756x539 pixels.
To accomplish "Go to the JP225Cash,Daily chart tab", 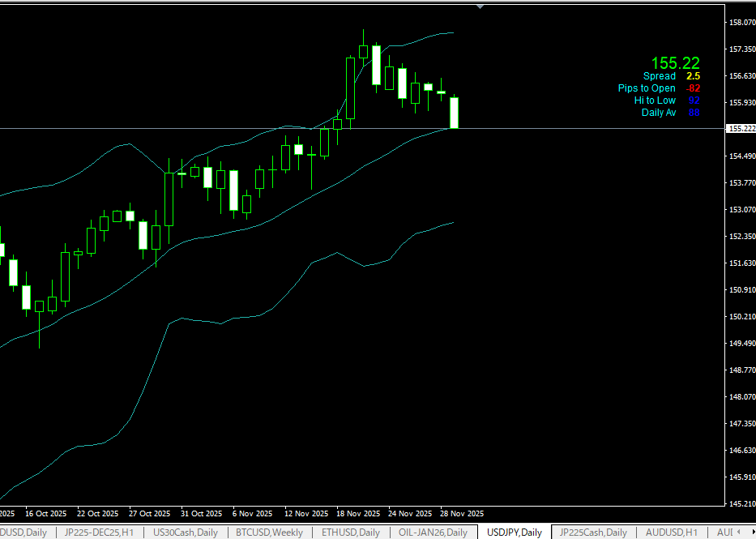I will click(x=593, y=533).
